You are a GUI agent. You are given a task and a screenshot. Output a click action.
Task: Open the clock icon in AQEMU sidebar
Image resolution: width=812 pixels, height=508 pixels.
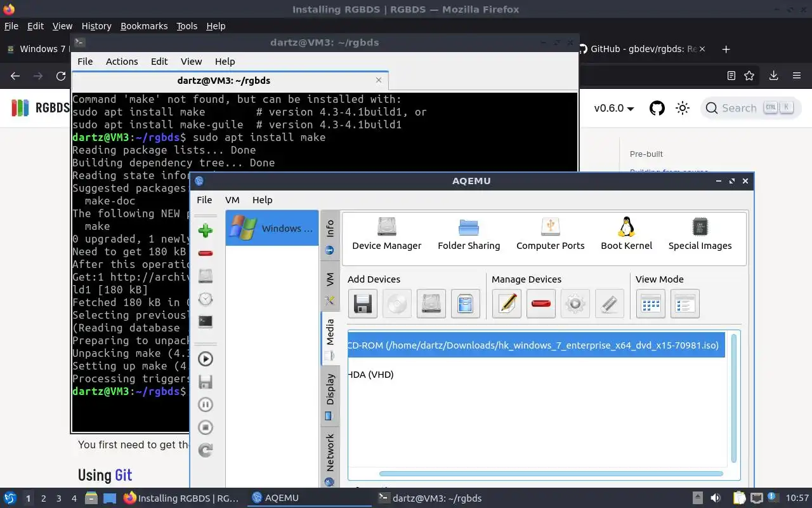coord(205,299)
